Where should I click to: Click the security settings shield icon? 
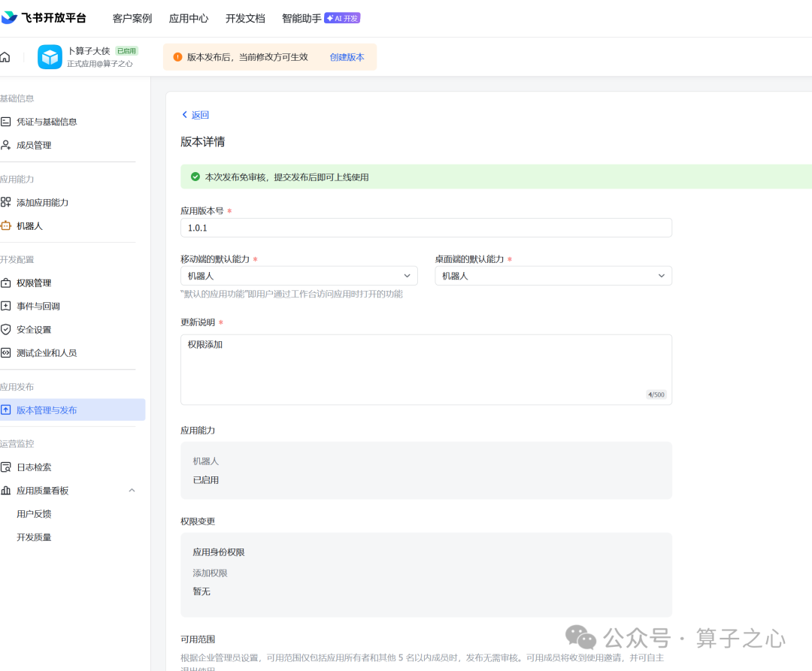(6, 330)
